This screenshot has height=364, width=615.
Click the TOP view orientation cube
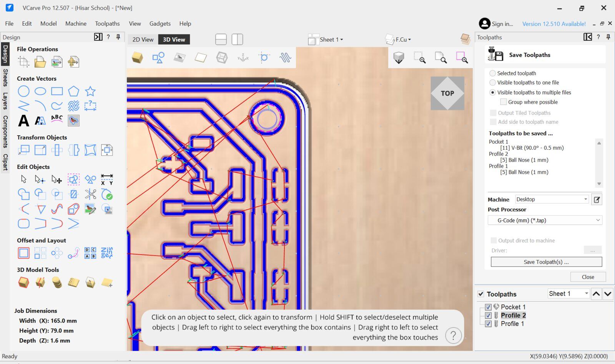coord(447,93)
